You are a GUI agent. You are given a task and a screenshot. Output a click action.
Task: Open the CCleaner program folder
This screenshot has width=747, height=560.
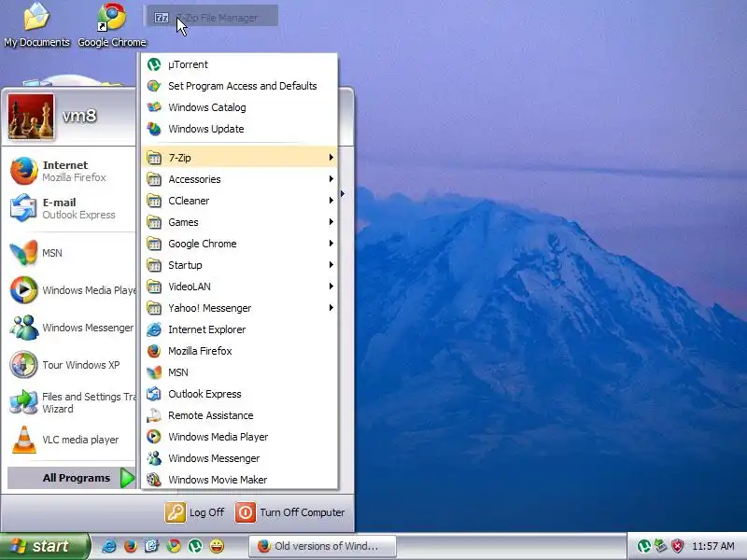(x=240, y=201)
